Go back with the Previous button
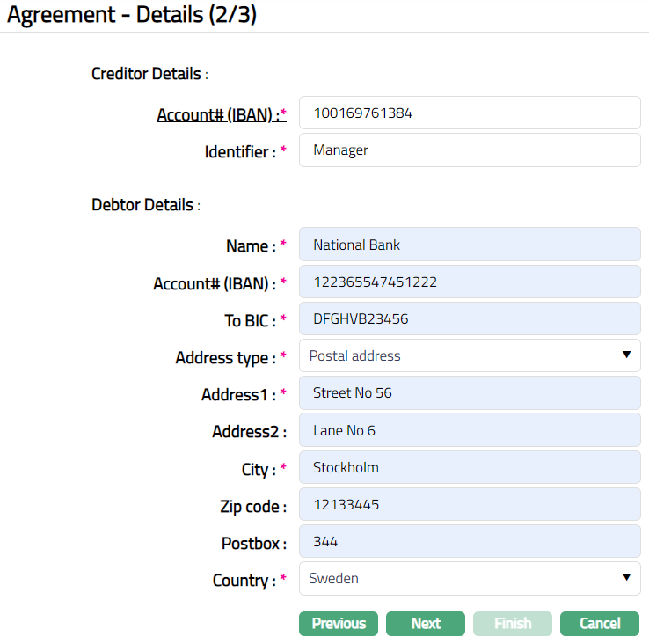Image resolution: width=649 pixels, height=644 pixels. click(339, 624)
